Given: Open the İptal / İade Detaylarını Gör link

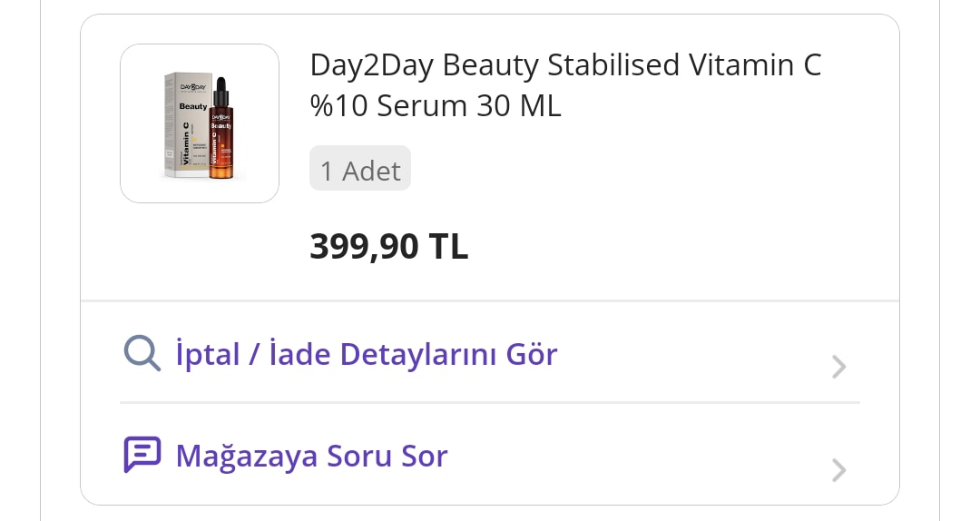Looking at the screenshot, I should [x=367, y=354].
